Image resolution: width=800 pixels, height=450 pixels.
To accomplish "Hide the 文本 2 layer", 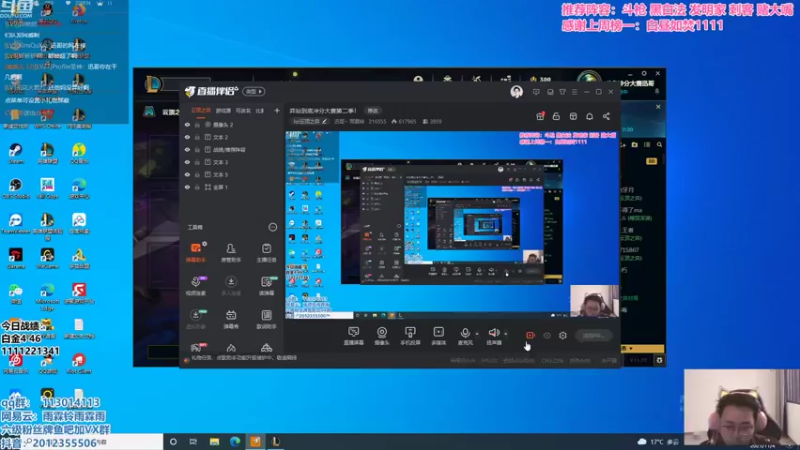I will (x=187, y=137).
